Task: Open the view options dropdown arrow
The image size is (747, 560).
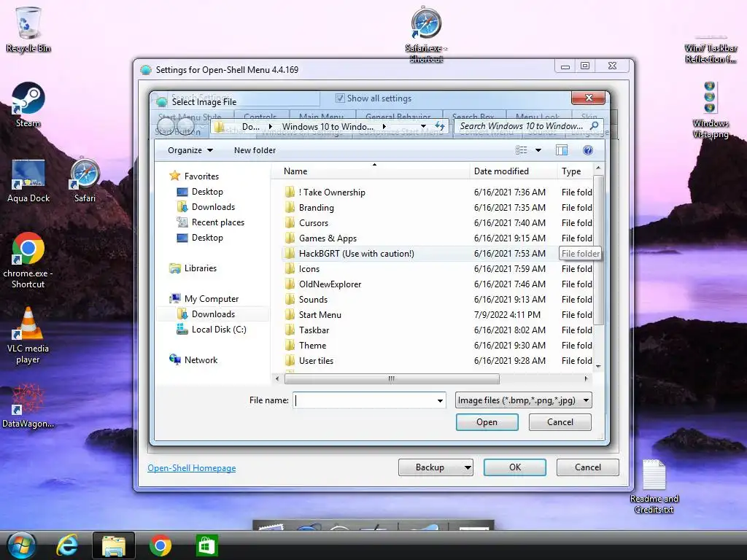Action: coord(538,150)
